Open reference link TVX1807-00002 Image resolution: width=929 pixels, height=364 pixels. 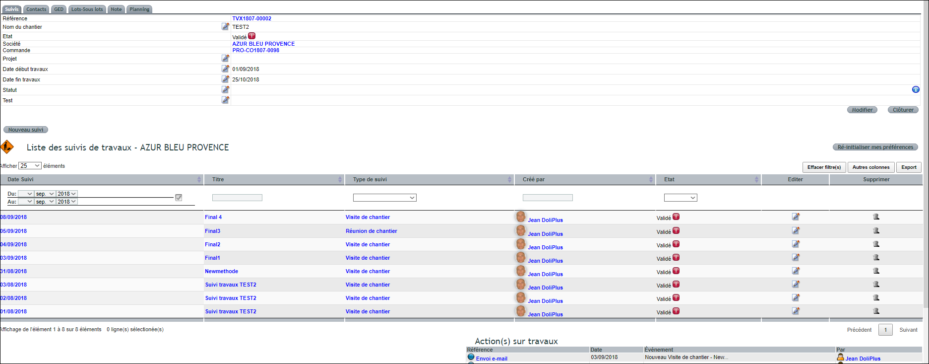(252, 19)
